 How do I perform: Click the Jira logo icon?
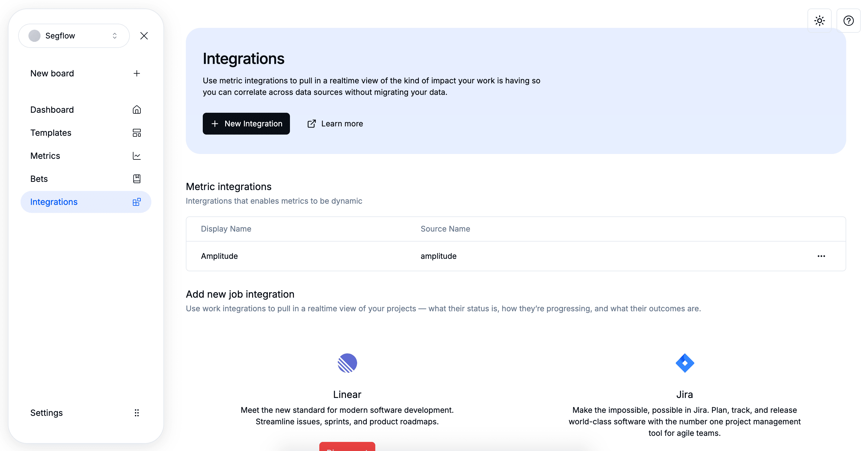(x=684, y=363)
